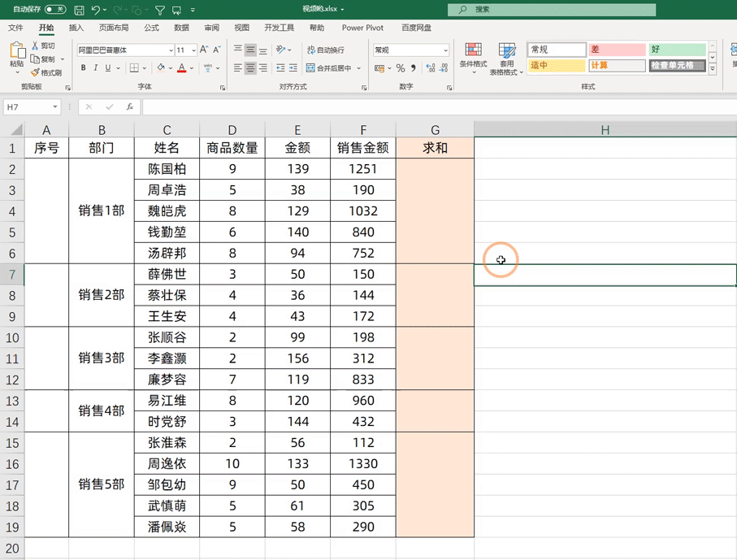
Task: Switch to the 数据 (Data) tab
Action: 181,28
